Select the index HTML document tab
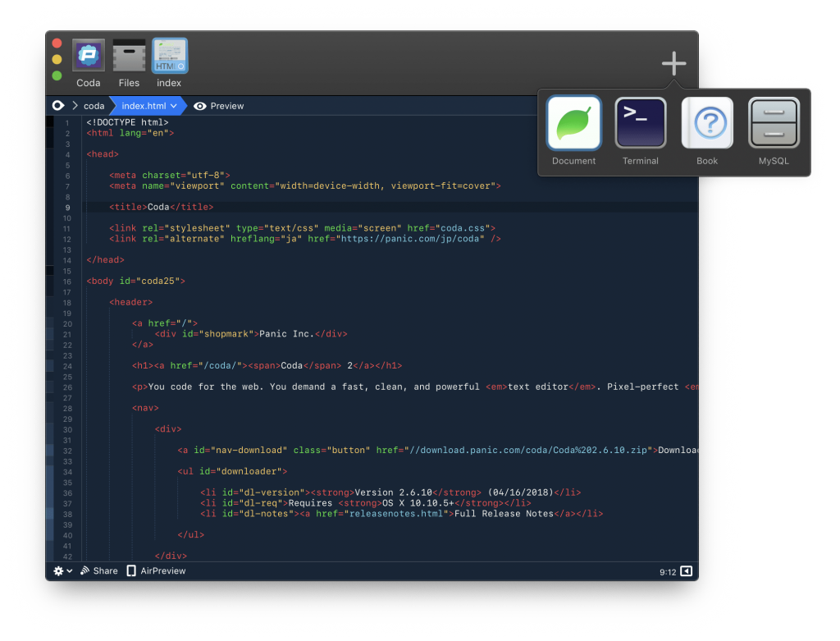This screenshot has width=840, height=641. coord(170,56)
